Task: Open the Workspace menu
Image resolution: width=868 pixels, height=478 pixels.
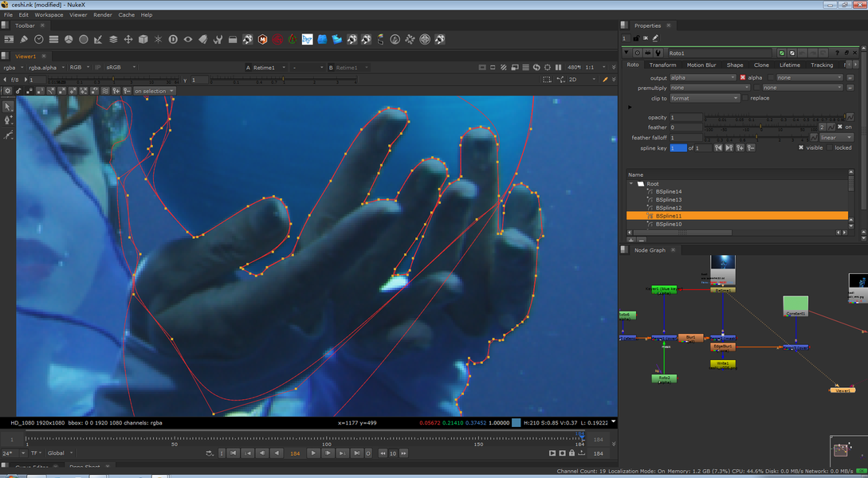Action: point(49,15)
